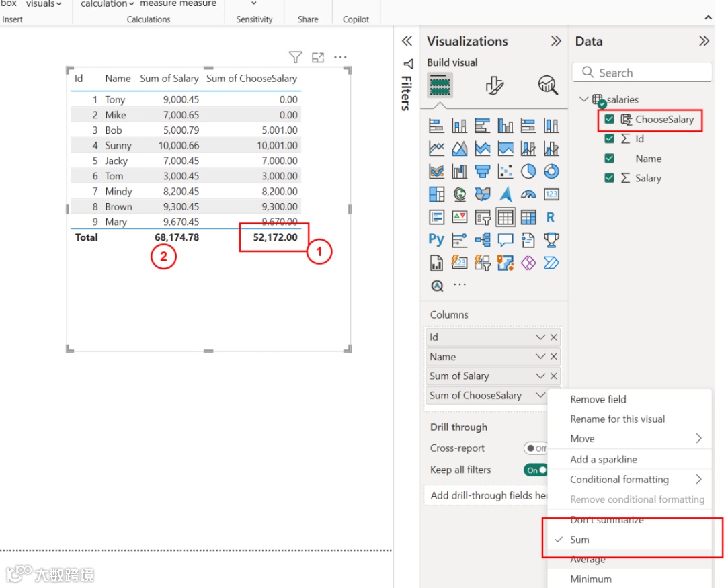This screenshot has height=588, width=726.
Task: Collapse the ribbon with the up chevron
Action: (x=709, y=17)
